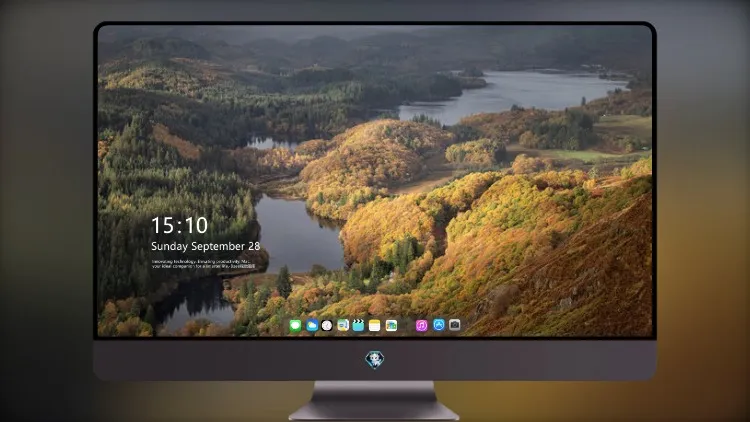Click the Sunday September 28 date
Screen dimensions: 750x422
click(x=206, y=246)
